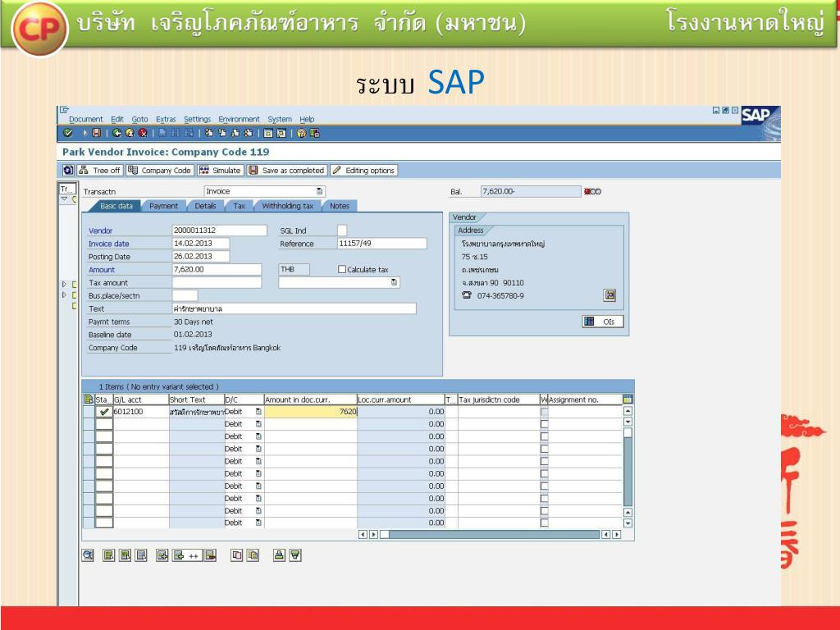840x630 pixels.
Task: Click the Save floppy disk toolbar icon
Action: tap(97, 133)
